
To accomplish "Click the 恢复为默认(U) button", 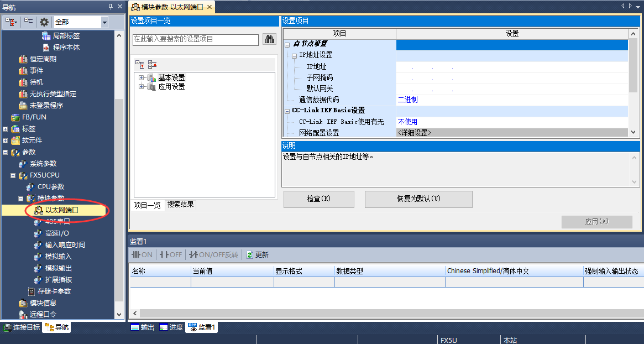I will coord(418,199).
